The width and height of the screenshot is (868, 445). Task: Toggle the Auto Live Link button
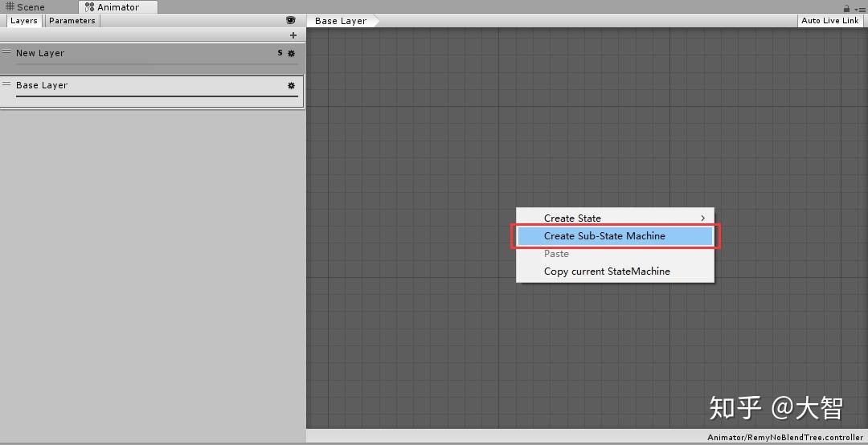click(x=829, y=20)
